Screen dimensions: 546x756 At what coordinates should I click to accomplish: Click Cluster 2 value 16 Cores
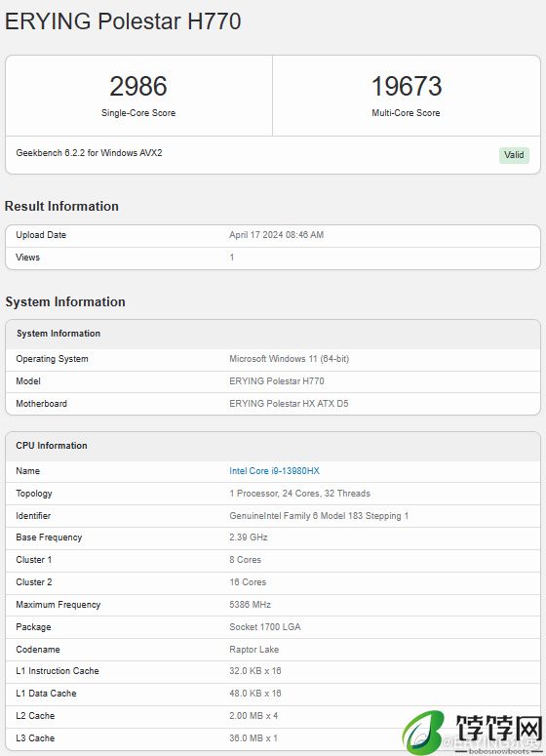248,582
